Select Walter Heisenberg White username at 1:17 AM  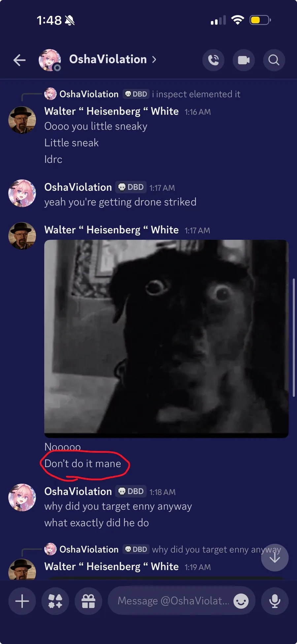(112, 230)
